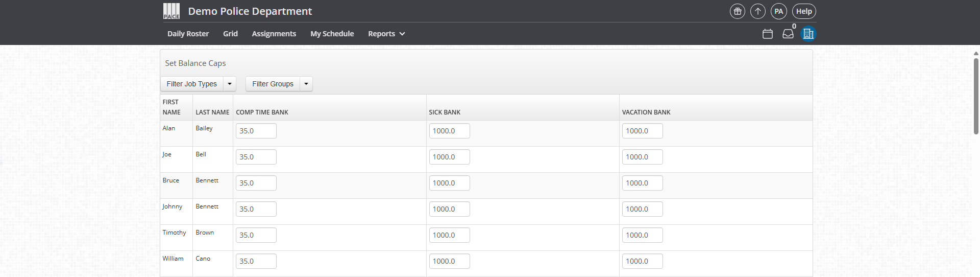Select the Grid menu item
The image size is (980, 277).
[230, 34]
